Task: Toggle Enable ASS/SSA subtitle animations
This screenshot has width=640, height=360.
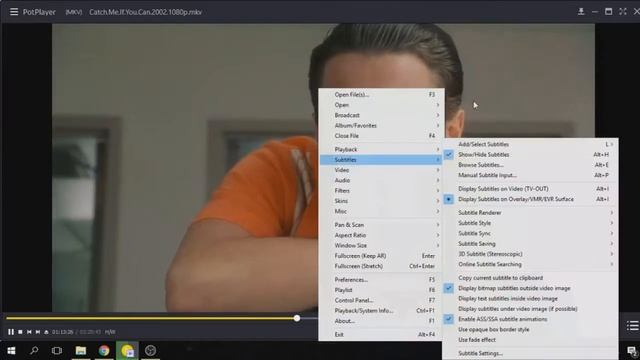Action: (530, 319)
